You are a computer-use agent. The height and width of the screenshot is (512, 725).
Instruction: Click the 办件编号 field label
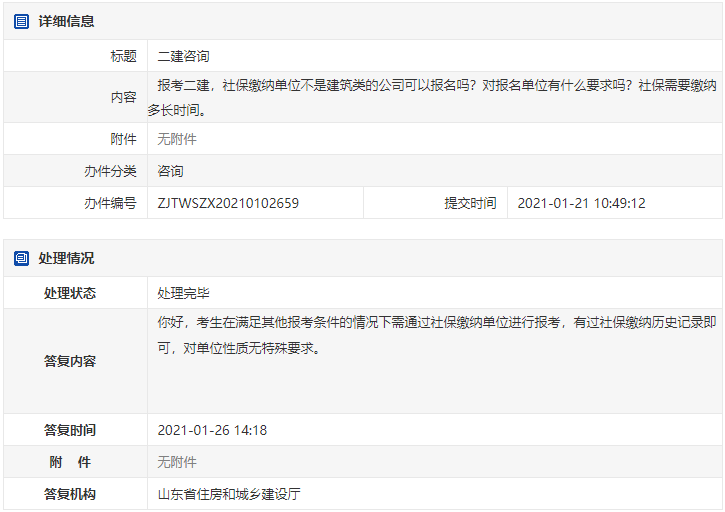[x=110, y=203]
